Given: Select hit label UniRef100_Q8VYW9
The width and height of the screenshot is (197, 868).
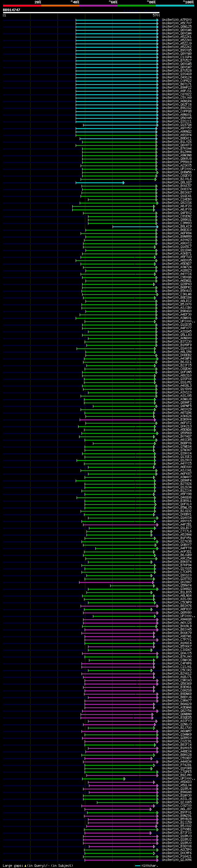Looking at the screenshot, I should point(177,54).
